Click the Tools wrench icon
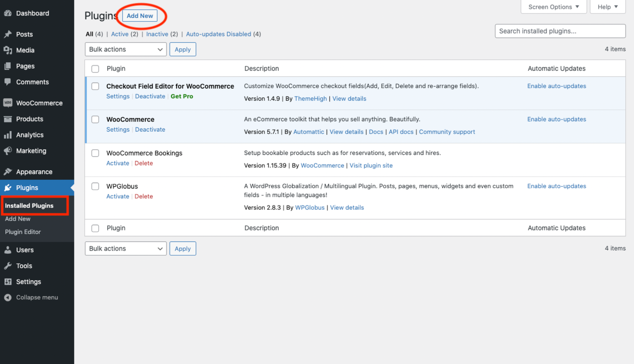Viewport: 634px width, 364px height. tap(8, 266)
